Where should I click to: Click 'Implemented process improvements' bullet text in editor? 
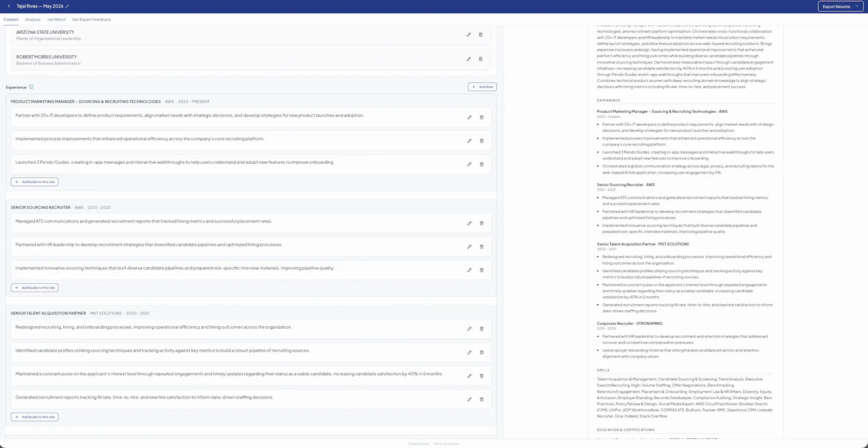pyautogui.click(x=140, y=139)
